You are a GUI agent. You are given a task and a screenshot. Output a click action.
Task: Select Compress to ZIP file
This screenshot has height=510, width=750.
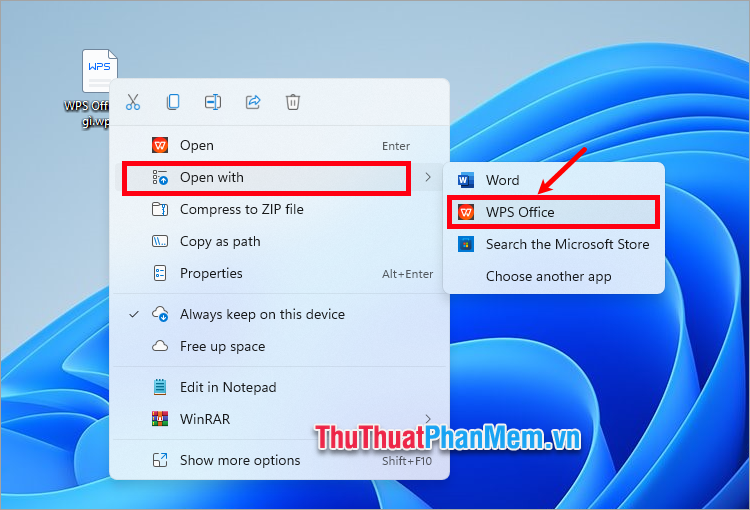click(280, 210)
